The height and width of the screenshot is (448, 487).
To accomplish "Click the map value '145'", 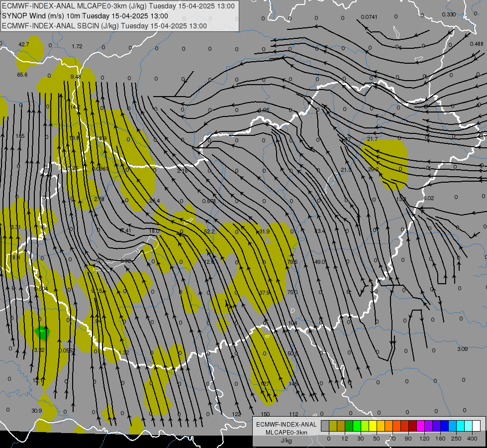I will pyautogui.click(x=293, y=384).
